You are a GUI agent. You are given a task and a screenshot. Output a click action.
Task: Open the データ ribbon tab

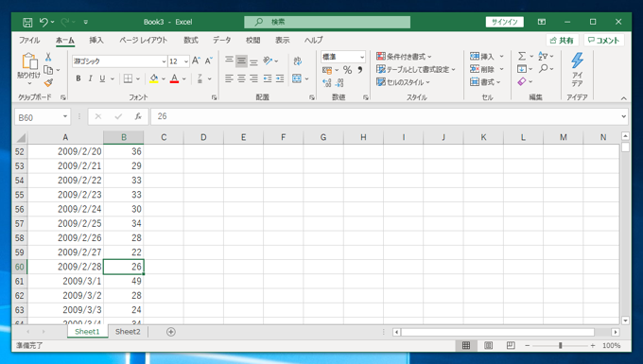(x=222, y=40)
